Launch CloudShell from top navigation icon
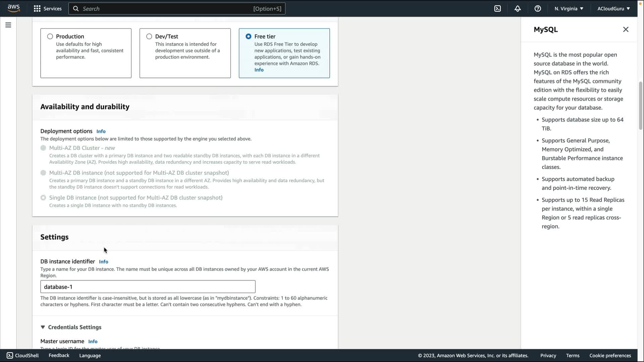 pyautogui.click(x=497, y=9)
